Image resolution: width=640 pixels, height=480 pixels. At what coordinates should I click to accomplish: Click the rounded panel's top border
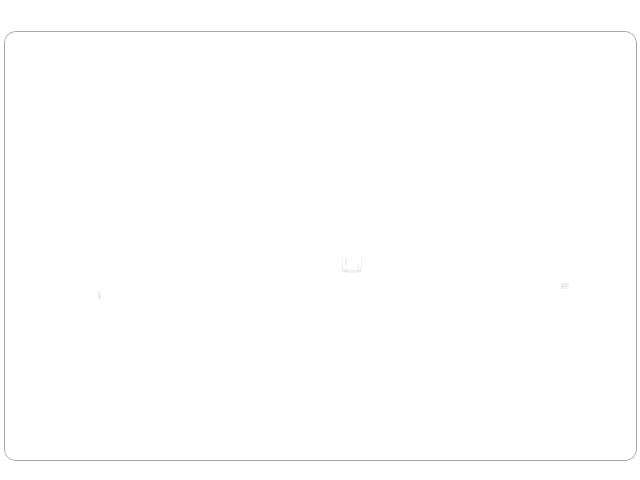coord(320,31)
